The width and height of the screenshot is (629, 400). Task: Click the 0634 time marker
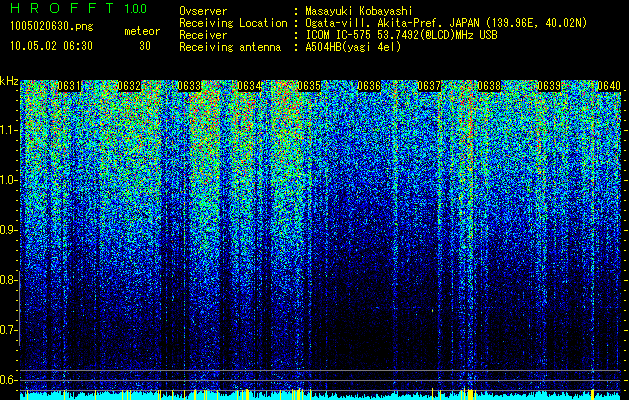(x=249, y=86)
